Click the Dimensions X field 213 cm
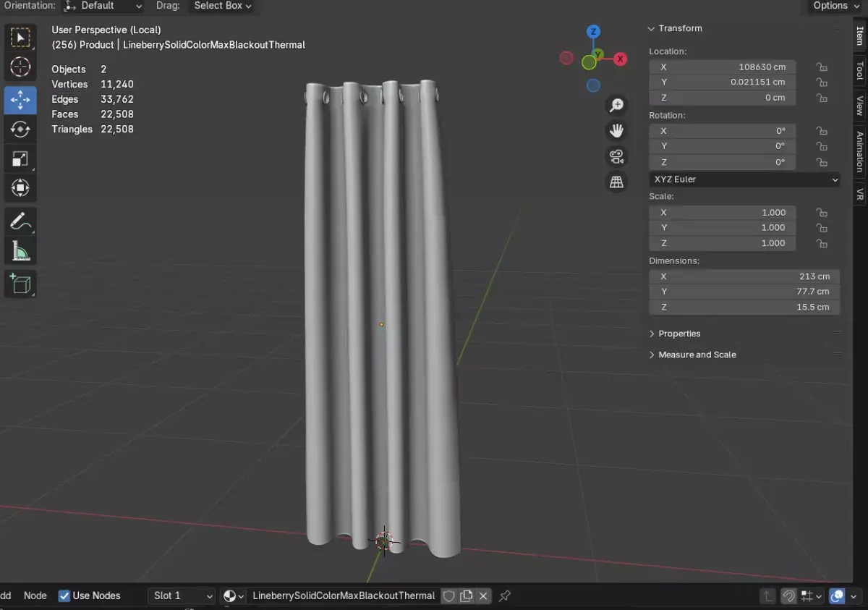This screenshot has width=868, height=610. [744, 276]
